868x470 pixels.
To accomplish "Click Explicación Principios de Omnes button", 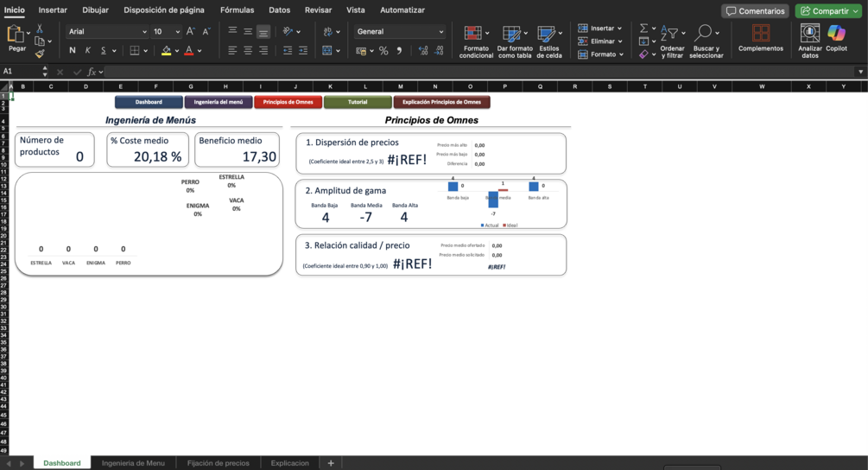I will 441,102.
